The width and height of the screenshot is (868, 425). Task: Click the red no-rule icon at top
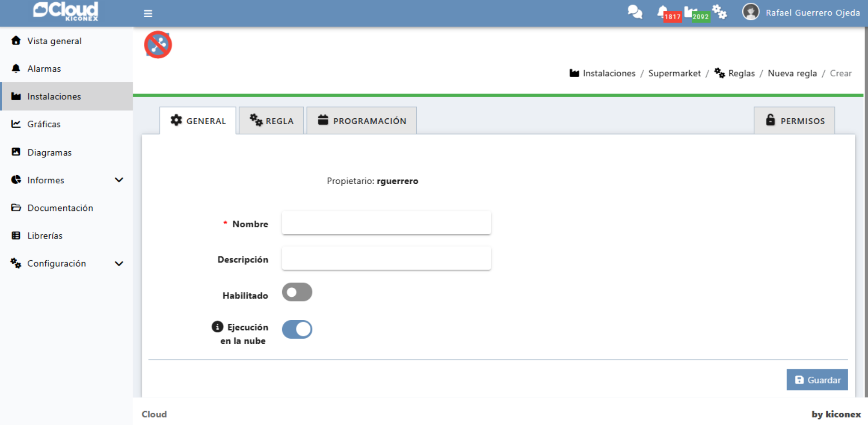[x=158, y=45]
